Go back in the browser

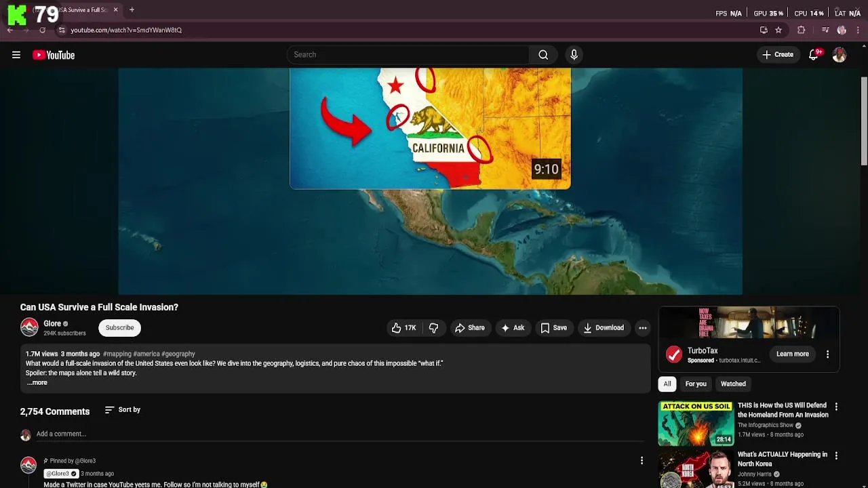pyautogui.click(x=10, y=30)
